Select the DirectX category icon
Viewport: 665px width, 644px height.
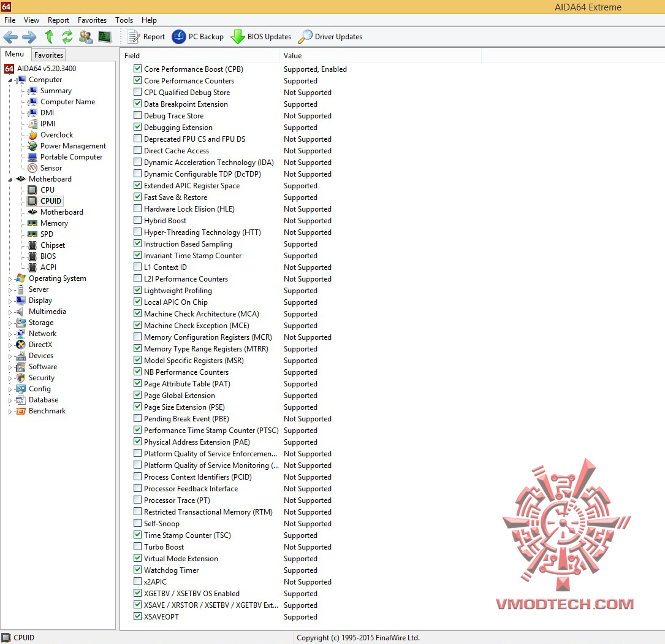(21, 345)
